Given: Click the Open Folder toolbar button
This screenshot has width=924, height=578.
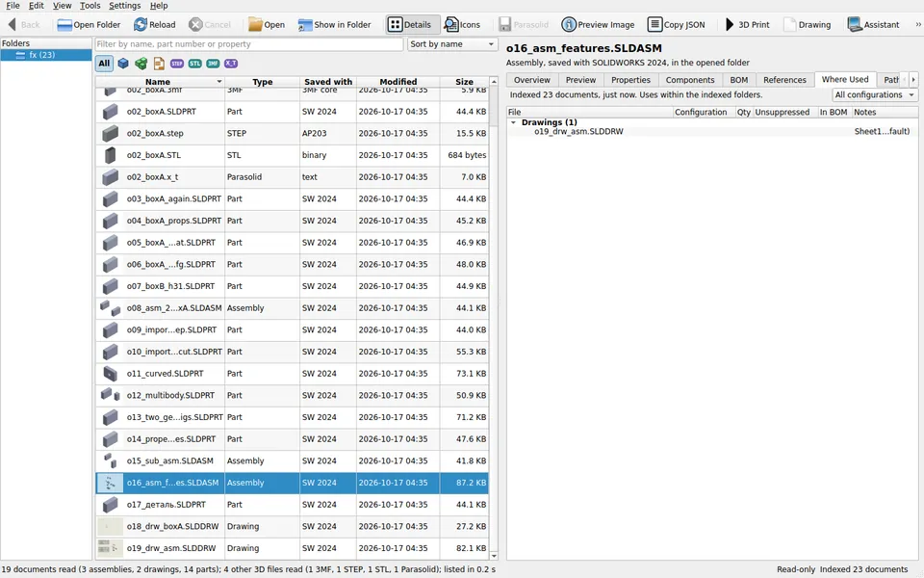Looking at the screenshot, I should click(x=89, y=25).
